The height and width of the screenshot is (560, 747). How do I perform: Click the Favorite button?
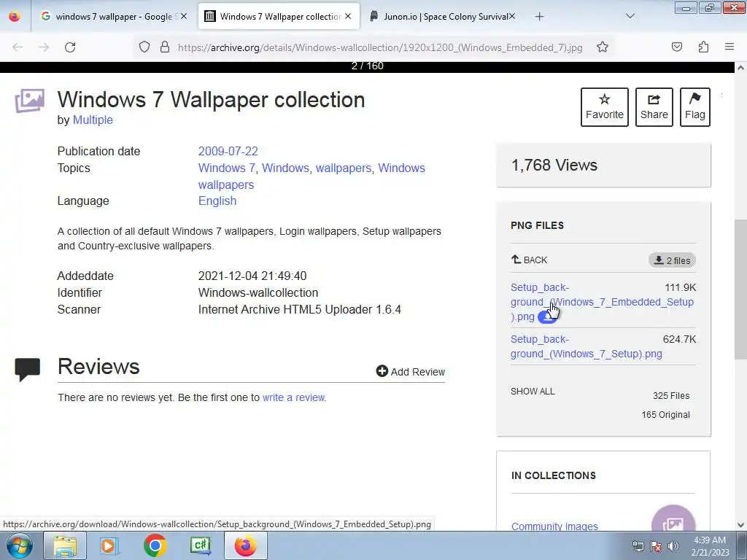click(604, 107)
